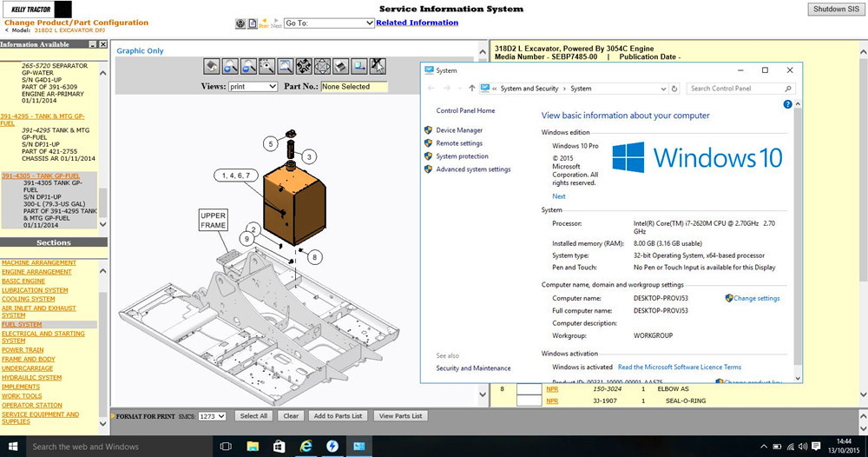
Task: Show hidden system tray icons
Action: pos(763,447)
